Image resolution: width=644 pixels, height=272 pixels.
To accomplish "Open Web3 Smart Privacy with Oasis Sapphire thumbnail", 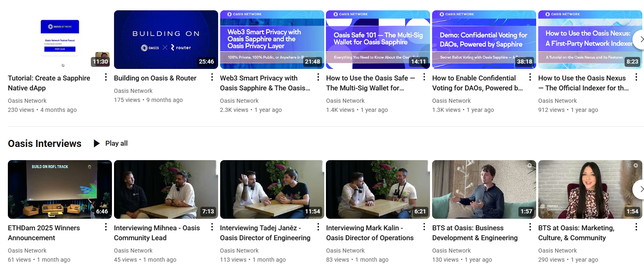I will [x=272, y=40].
